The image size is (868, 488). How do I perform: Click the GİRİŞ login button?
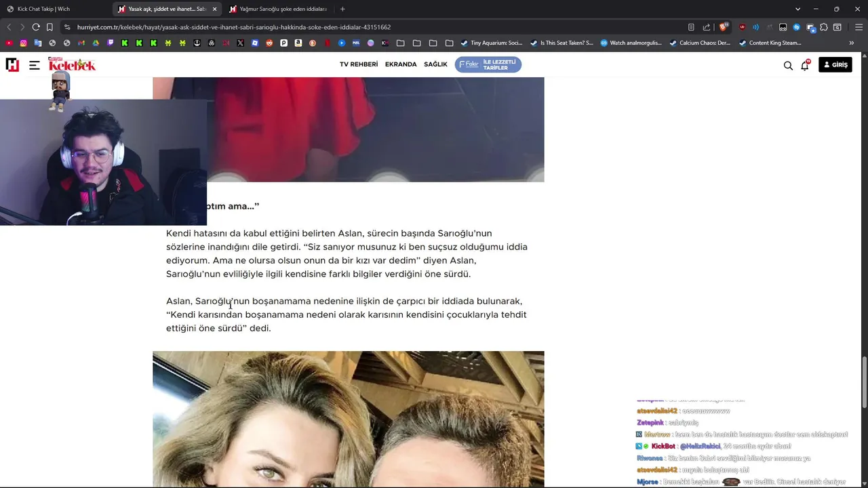tap(835, 64)
